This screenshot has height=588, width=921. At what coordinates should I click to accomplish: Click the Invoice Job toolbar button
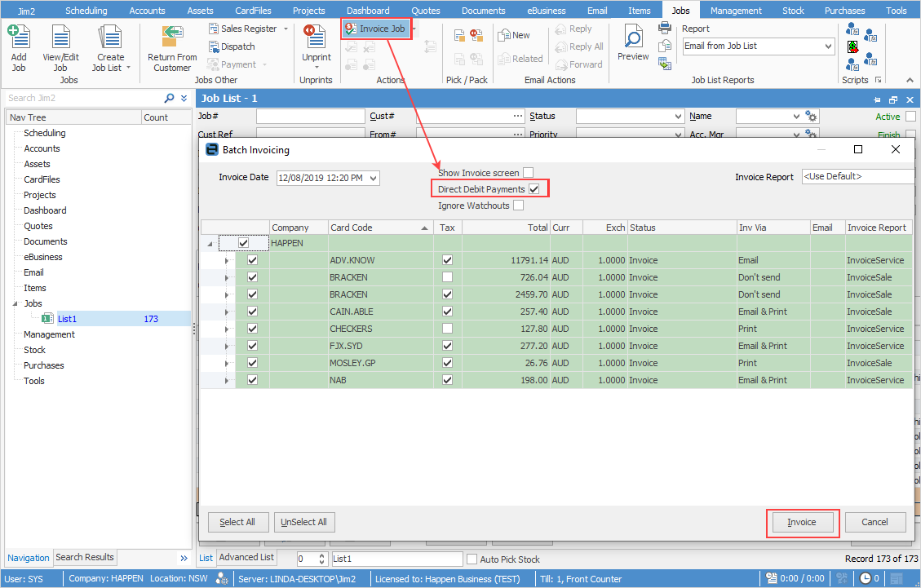(375, 29)
